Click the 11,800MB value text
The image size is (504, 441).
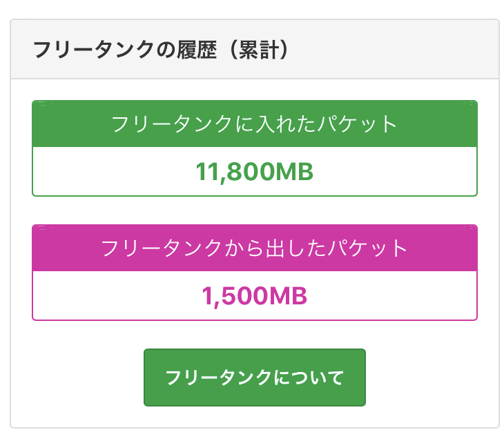tap(254, 172)
